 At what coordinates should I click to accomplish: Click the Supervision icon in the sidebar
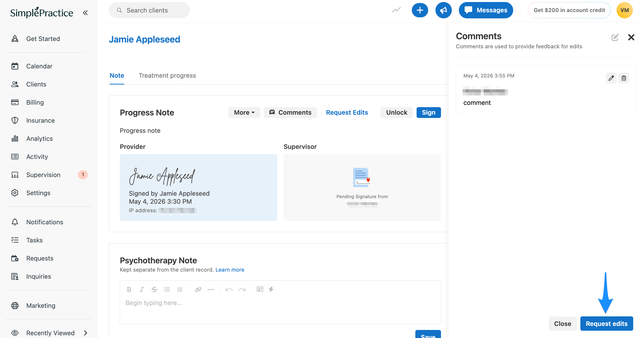[15, 175]
